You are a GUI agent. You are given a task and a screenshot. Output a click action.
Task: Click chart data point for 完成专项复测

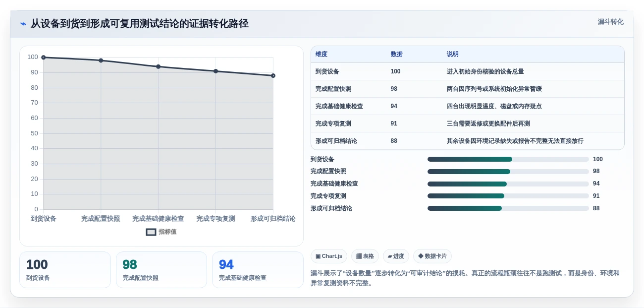pos(216,71)
